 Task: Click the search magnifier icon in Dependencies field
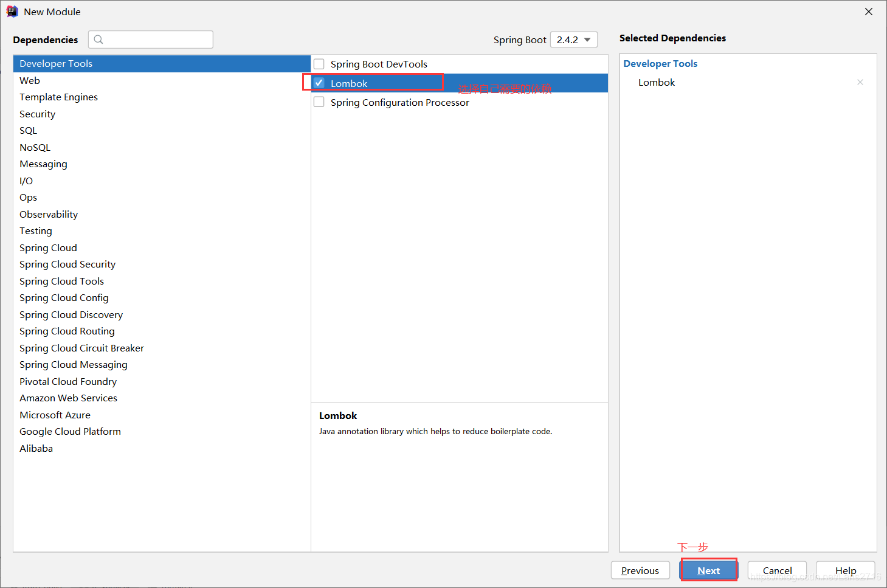98,40
